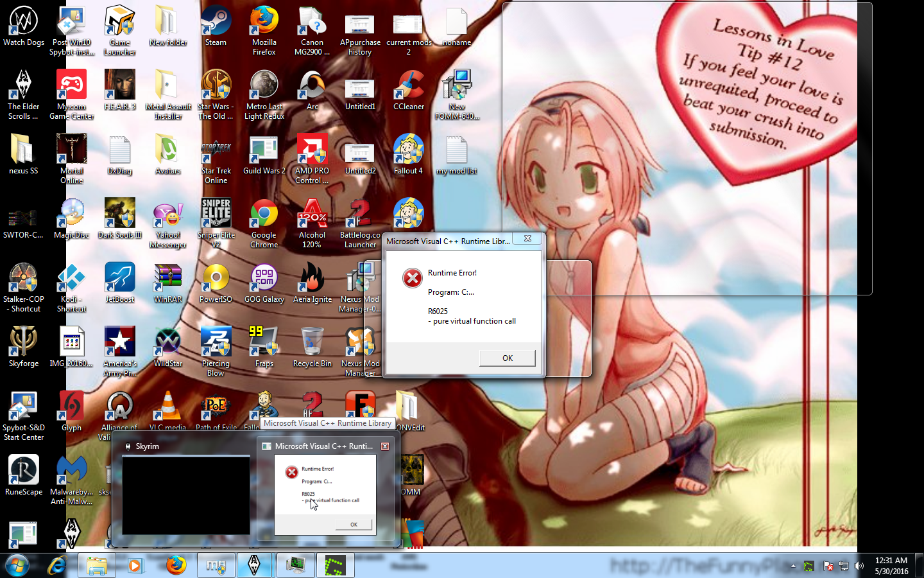Select the New folder desktop icon
This screenshot has width=924, height=578.
click(x=168, y=26)
